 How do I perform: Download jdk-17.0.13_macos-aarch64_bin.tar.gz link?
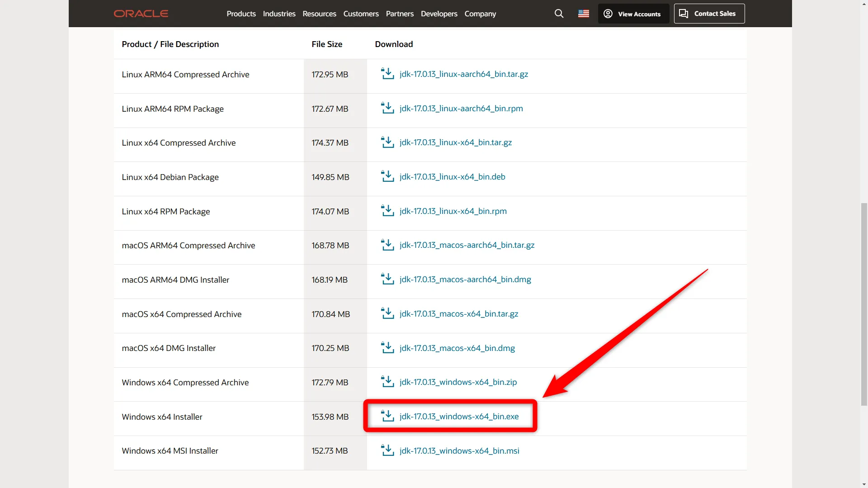(x=467, y=245)
